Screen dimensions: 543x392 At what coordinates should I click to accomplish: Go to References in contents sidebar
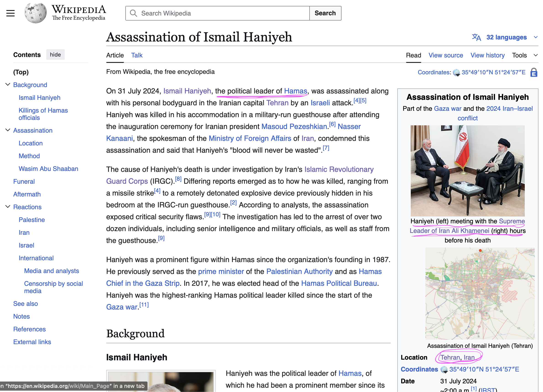[29, 329]
